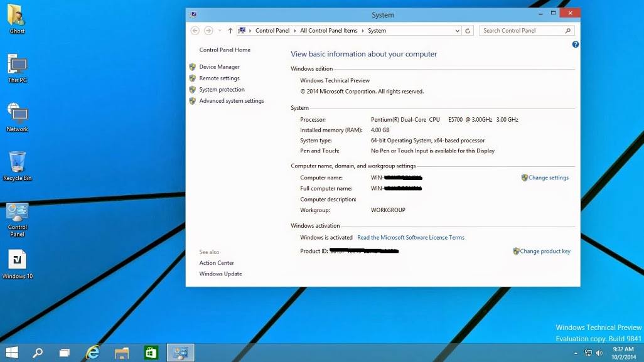
Task: Open Help question mark icon
Action: [576, 45]
